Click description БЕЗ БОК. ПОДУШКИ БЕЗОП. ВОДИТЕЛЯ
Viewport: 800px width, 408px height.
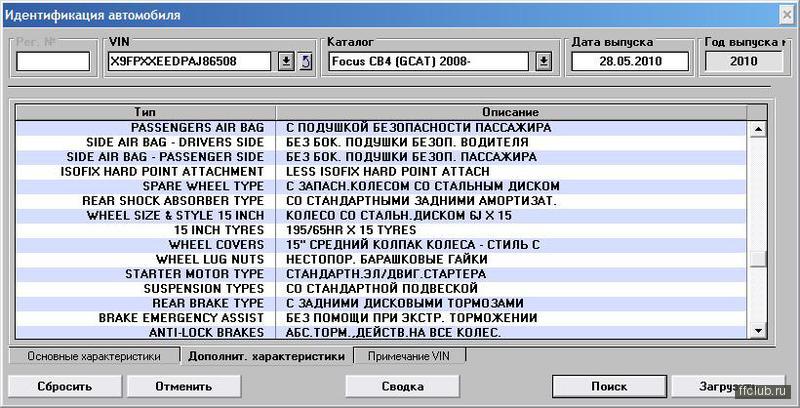coord(407,142)
